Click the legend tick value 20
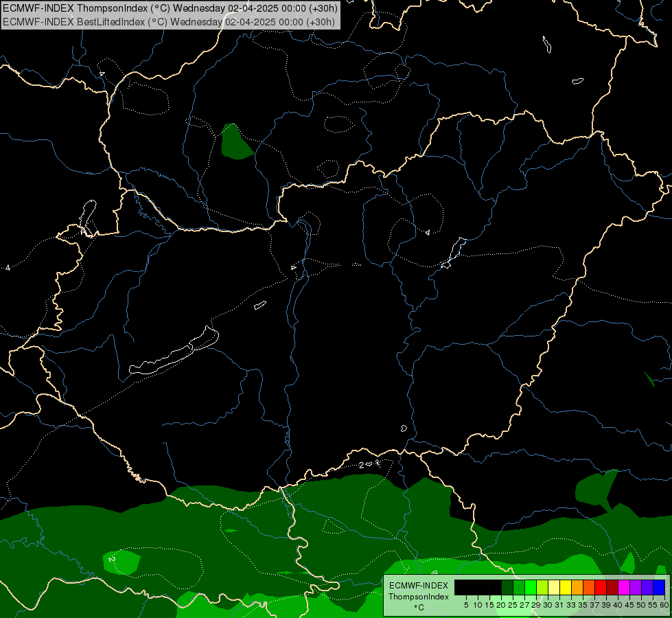 [x=501, y=605]
